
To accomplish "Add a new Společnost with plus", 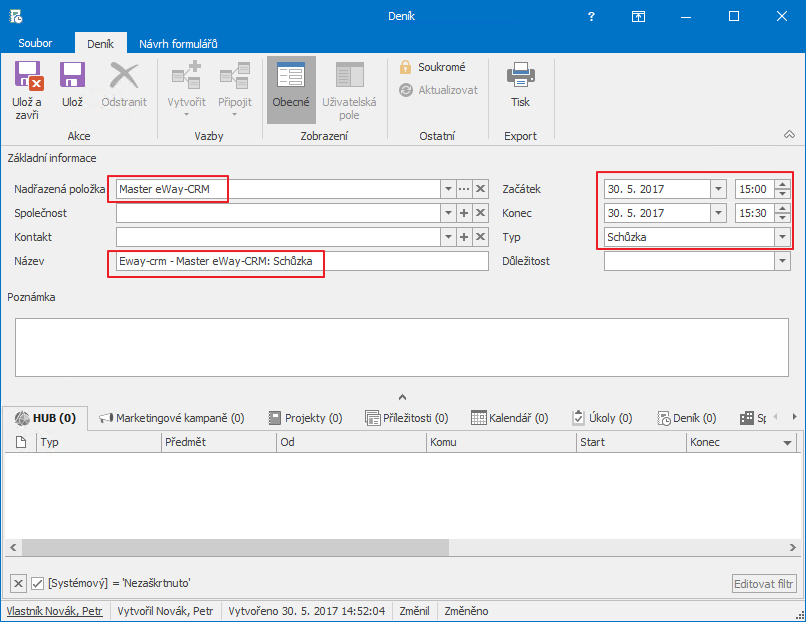I will point(464,213).
